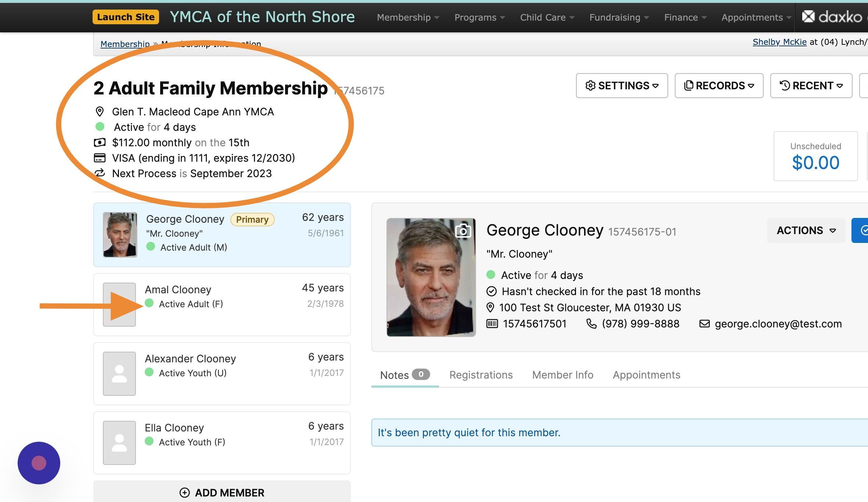Click the phone icon beside (978) 999-8888

click(591, 323)
